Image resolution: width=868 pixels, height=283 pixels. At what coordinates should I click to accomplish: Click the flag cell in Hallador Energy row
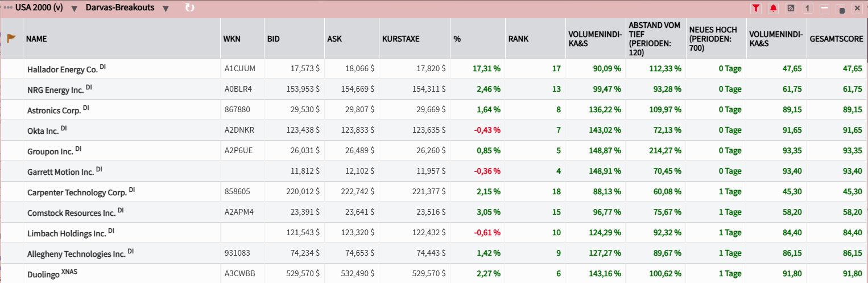click(11, 69)
